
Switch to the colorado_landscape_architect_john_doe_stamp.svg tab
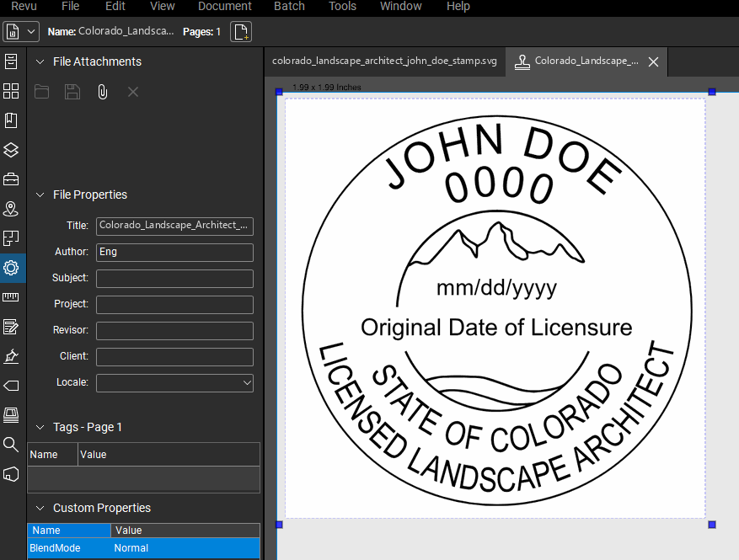(384, 61)
